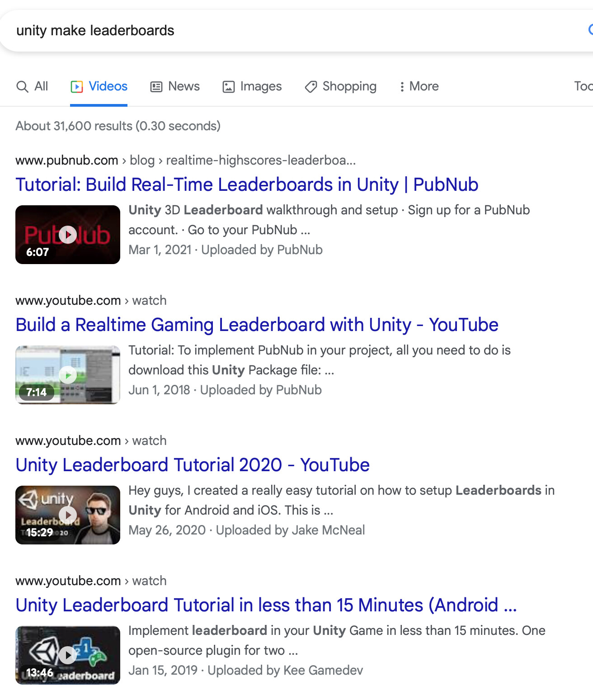Click 'Jun 1, 2018 · Uploaded by PubNub' text

pos(225,390)
